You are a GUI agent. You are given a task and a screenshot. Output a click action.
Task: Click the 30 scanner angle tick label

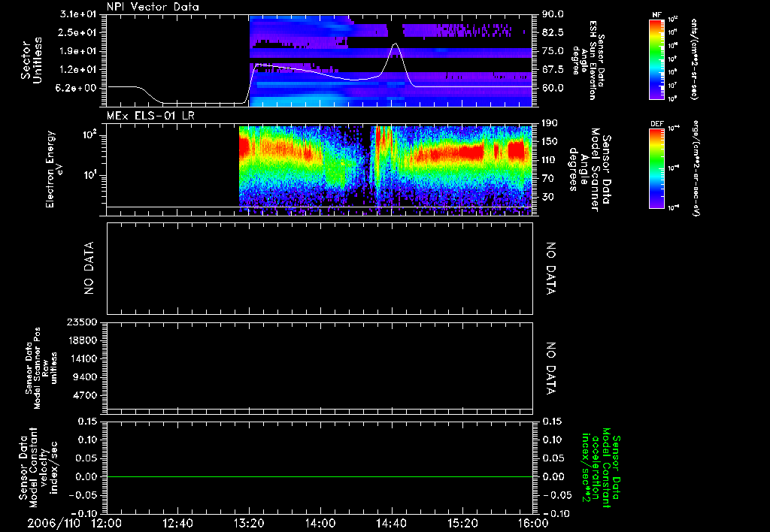coord(548,197)
